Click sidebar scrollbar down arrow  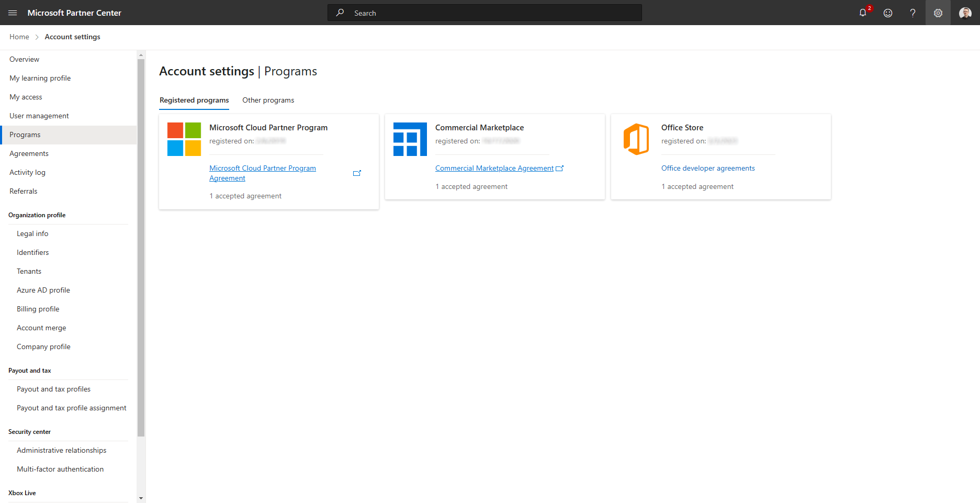(141, 498)
